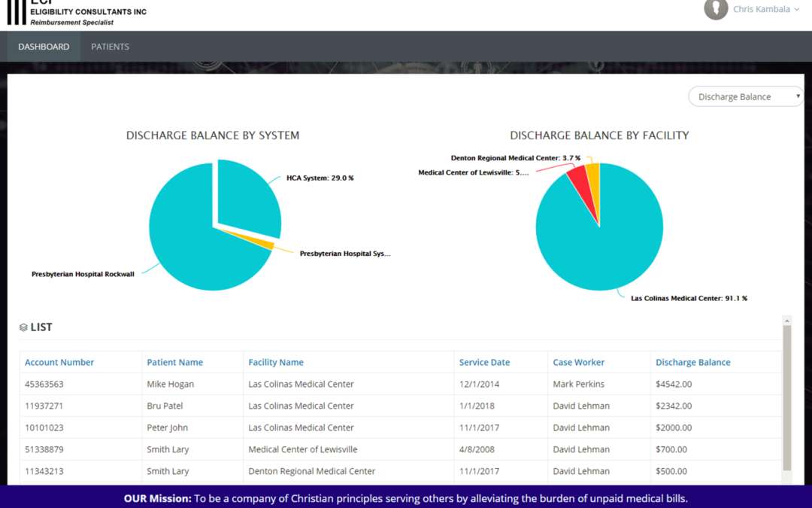Click the $4542.00 discharge balance
812x508 pixels.
coord(674,384)
